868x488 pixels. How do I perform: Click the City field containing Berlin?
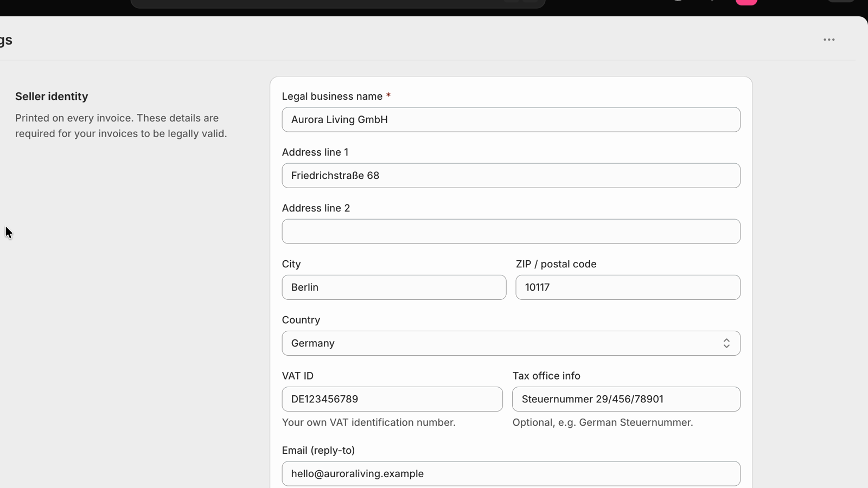pyautogui.click(x=394, y=287)
